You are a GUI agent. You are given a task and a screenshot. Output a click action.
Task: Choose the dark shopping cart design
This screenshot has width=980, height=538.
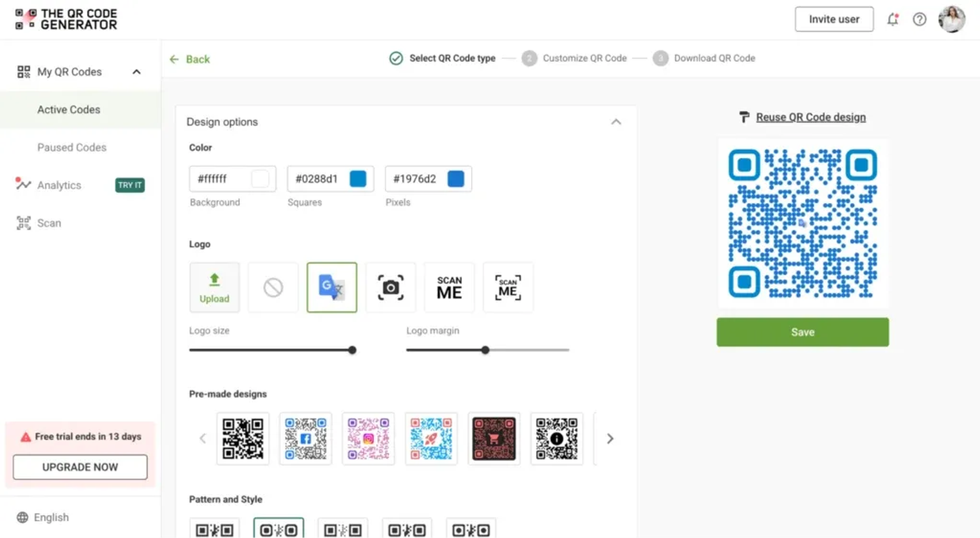point(494,438)
